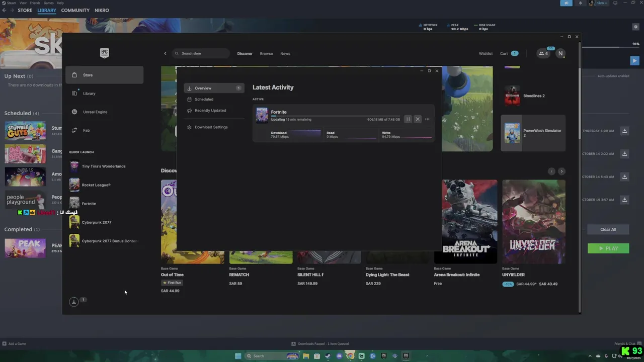644x362 pixels.
Task: Open Steam COMMUNITY tab
Action: (x=75, y=10)
